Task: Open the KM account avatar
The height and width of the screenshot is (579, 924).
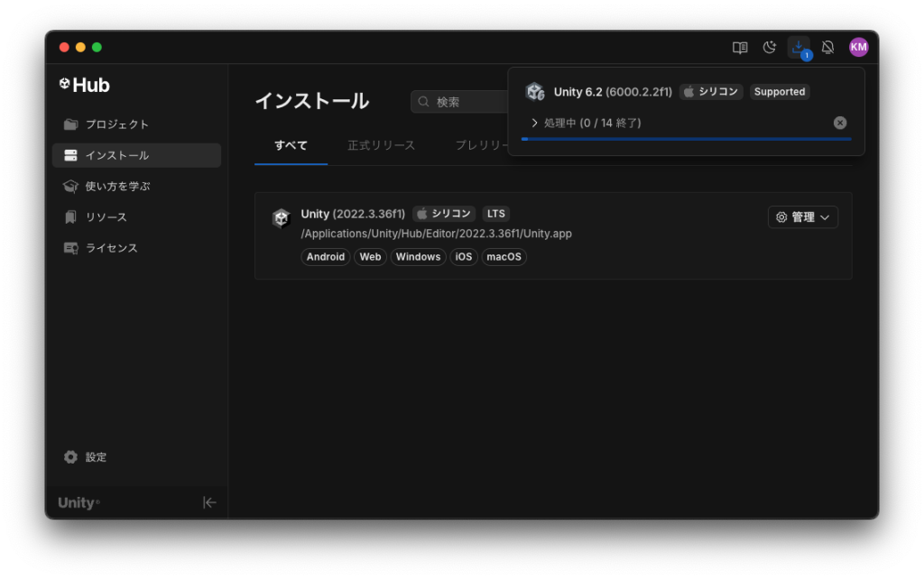Action: click(858, 47)
